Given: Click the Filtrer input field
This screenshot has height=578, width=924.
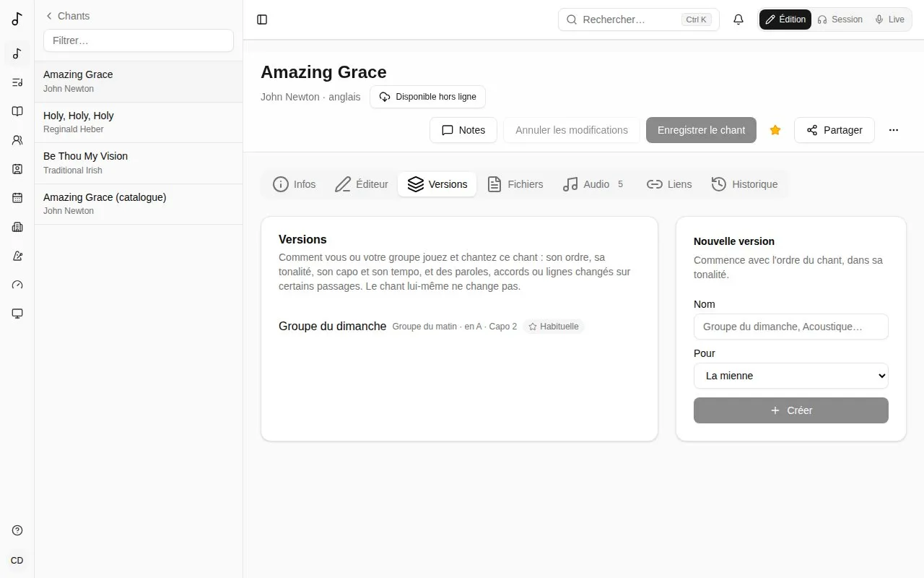Looking at the screenshot, I should click(x=139, y=40).
